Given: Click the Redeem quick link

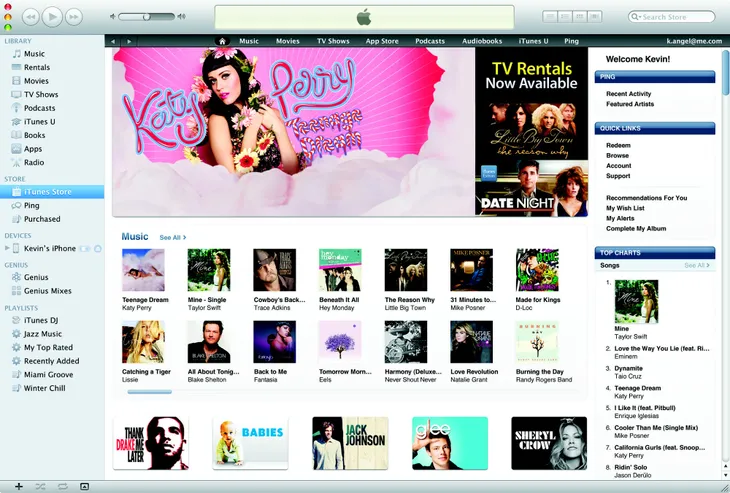Looking at the screenshot, I should (x=618, y=145).
